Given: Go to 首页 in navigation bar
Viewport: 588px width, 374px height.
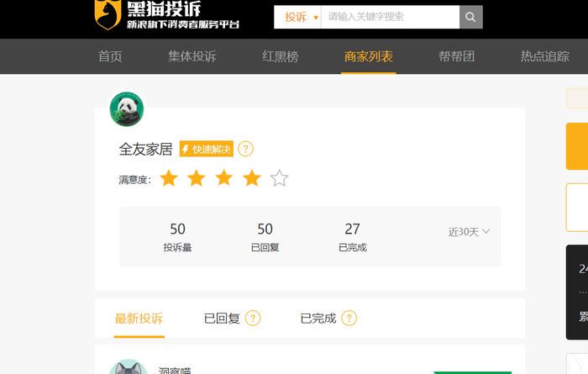Looking at the screenshot, I should tap(110, 56).
